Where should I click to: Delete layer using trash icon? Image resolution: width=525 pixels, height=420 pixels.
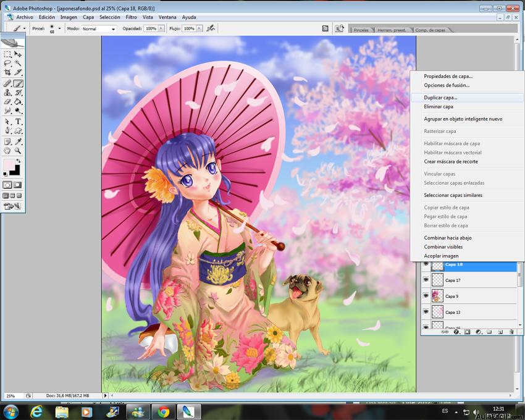(511, 332)
